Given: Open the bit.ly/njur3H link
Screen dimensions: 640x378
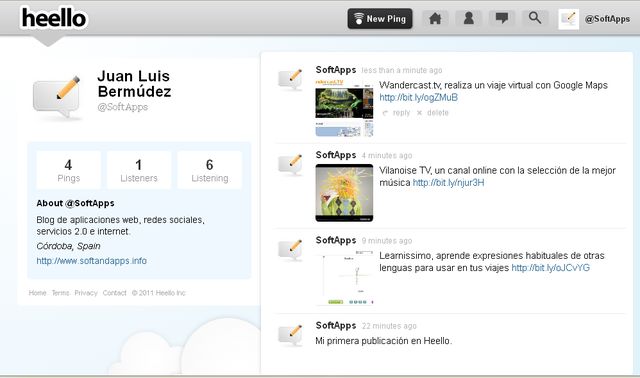Looking at the screenshot, I should [x=448, y=182].
